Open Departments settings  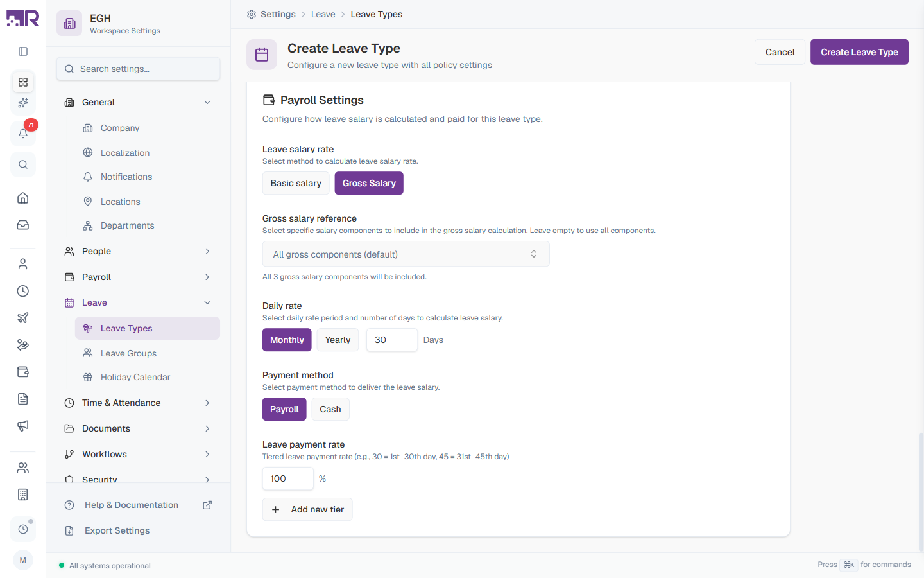pyautogui.click(x=148, y=225)
